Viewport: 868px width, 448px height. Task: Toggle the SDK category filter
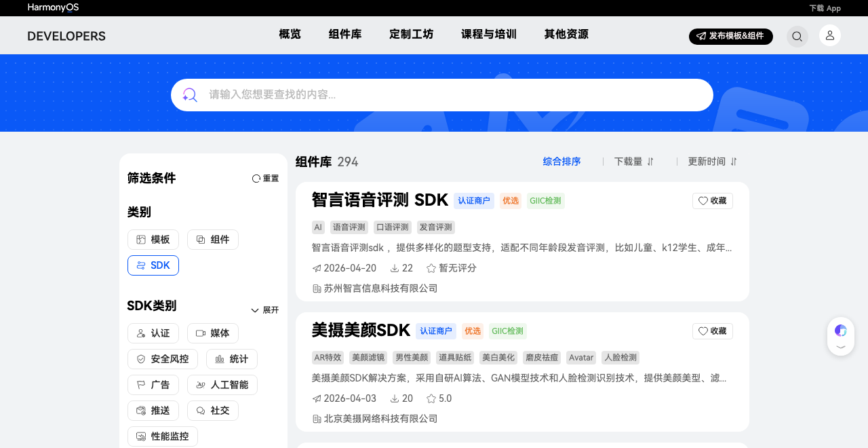pyautogui.click(x=153, y=265)
